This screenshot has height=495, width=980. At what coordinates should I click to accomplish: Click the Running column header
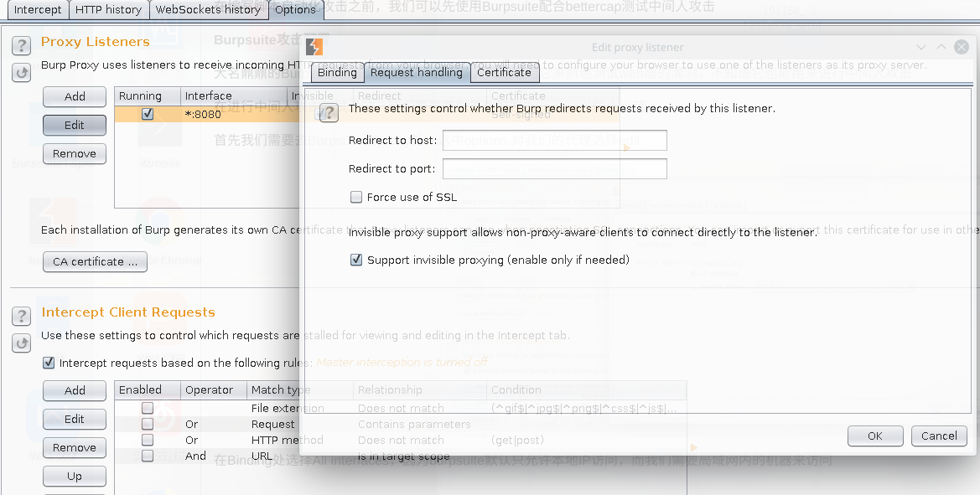point(148,96)
